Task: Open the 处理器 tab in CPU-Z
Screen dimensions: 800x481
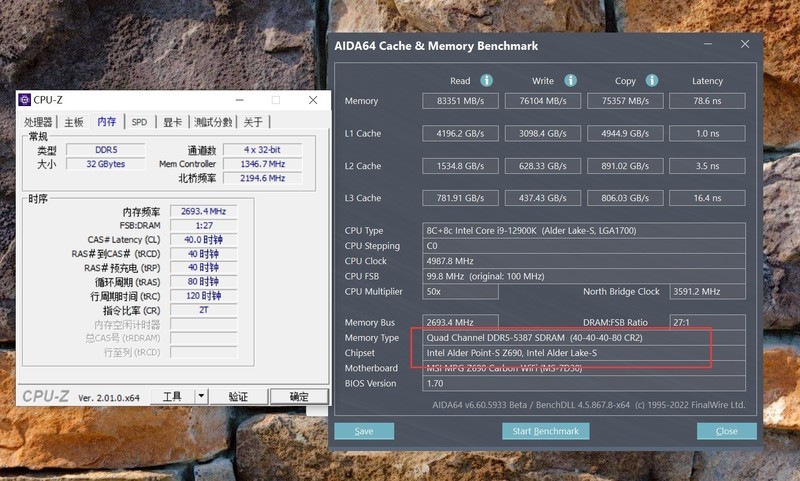Action: click(38, 122)
